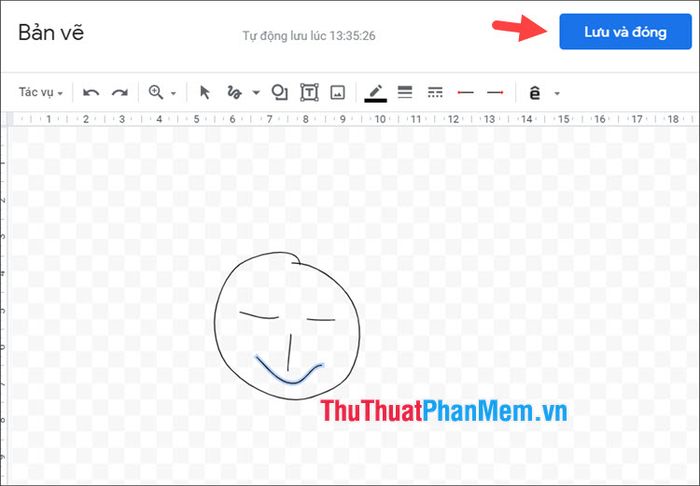
Task: Click the Lưu và đóng button
Action: [625, 32]
